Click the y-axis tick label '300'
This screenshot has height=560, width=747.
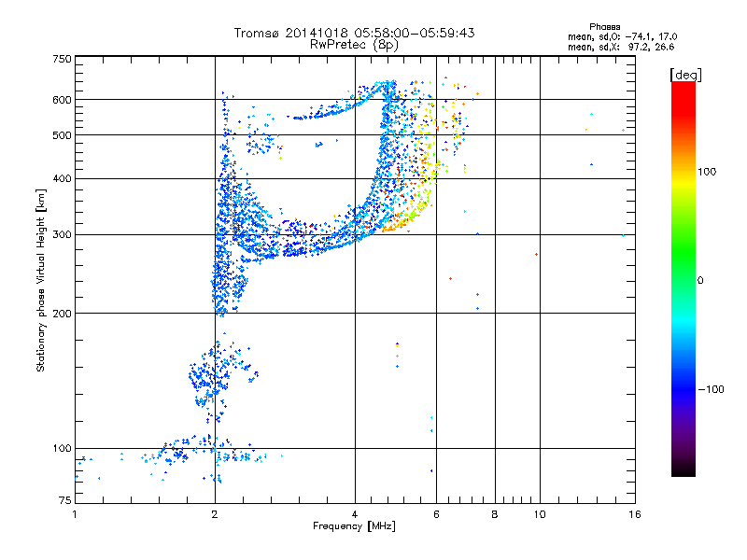pos(62,235)
